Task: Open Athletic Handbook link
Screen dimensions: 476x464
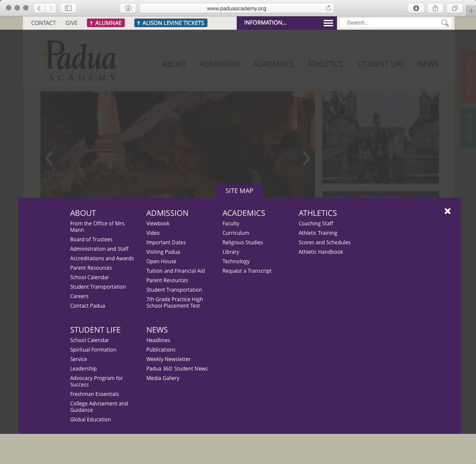Action: (x=321, y=252)
